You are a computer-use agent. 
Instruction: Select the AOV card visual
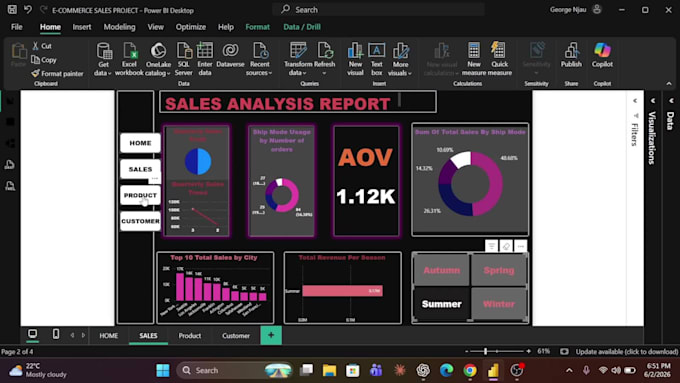click(x=366, y=181)
